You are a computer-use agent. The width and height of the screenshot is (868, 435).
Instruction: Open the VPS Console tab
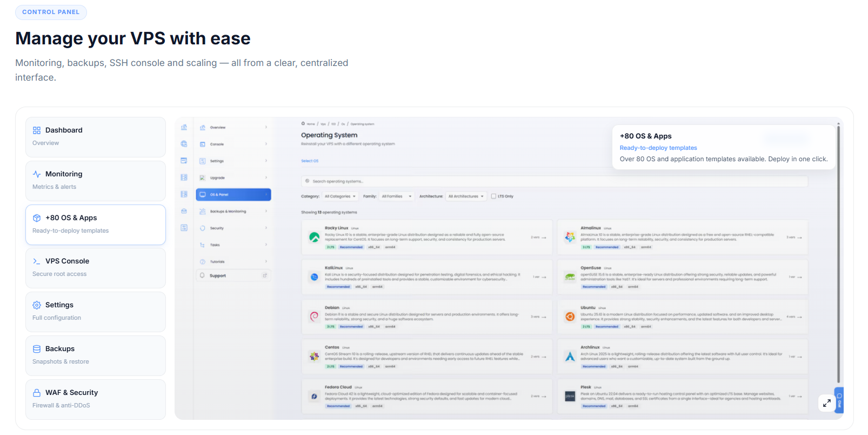pyautogui.click(x=96, y=268)
